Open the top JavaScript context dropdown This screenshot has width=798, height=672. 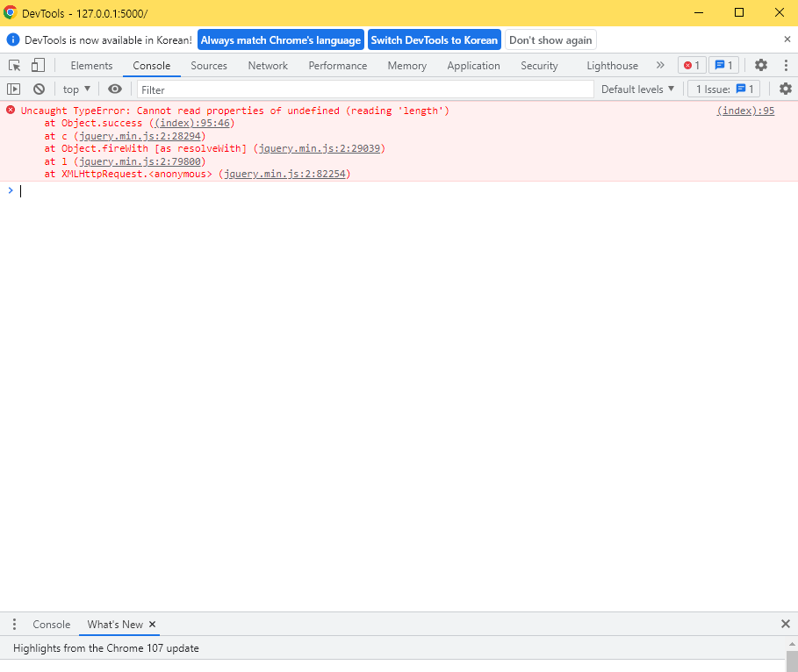point(76,89)
